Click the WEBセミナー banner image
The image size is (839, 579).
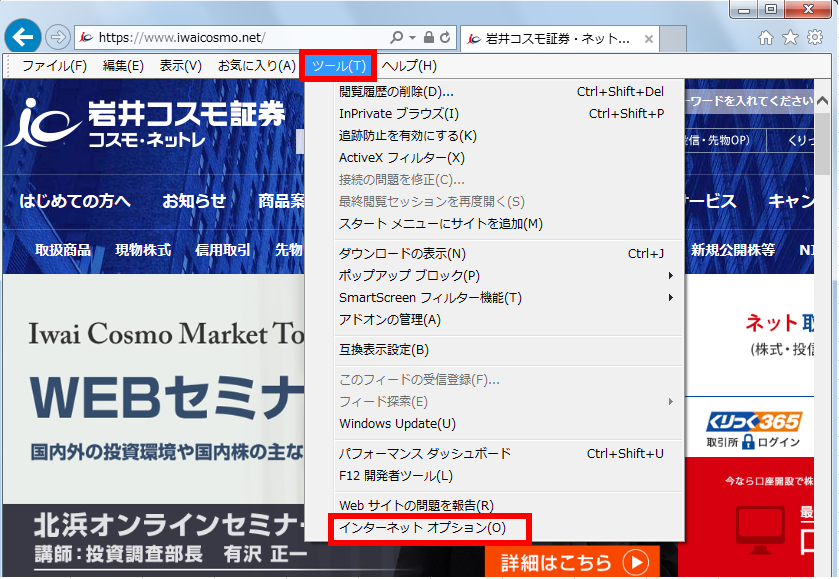(154, 389)
